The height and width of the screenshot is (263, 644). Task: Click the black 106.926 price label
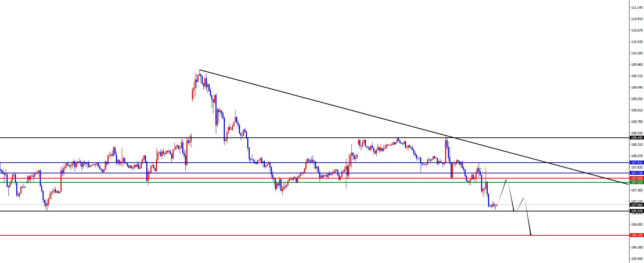coord(636,211)
